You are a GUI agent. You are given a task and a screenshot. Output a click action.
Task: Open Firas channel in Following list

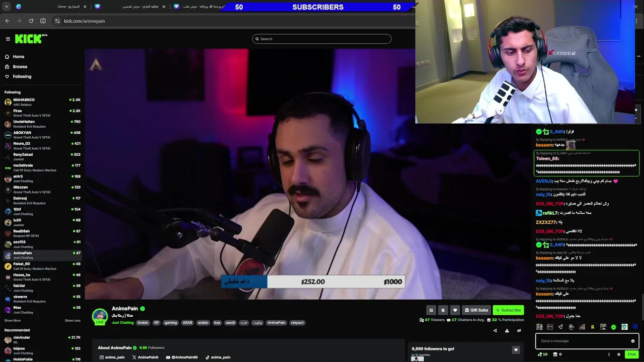[x=41, y=113]
